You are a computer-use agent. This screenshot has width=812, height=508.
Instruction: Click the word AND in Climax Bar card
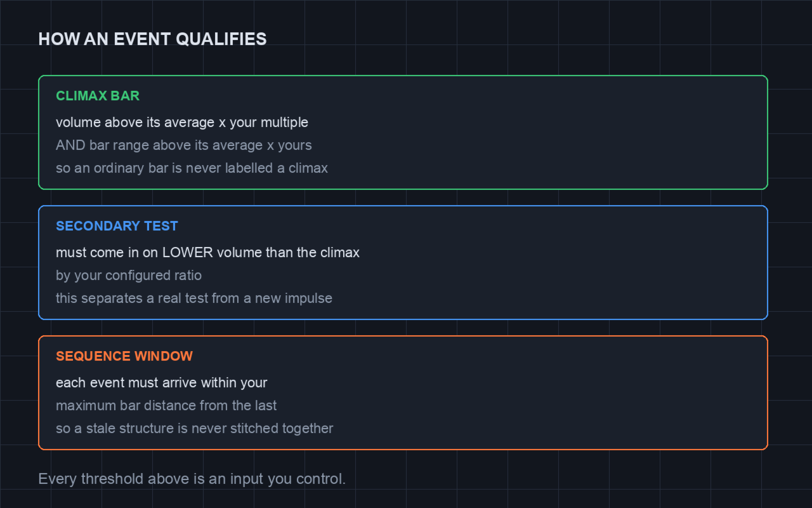[x=70, y=145]
